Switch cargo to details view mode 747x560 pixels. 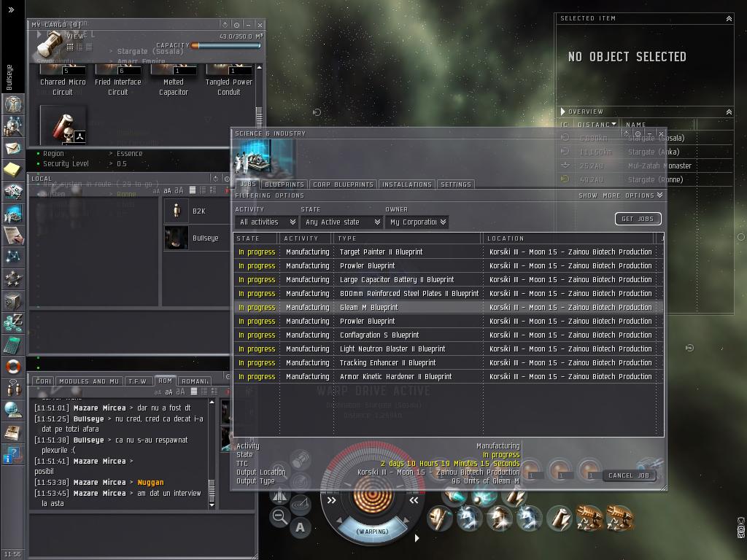tap(80, 47)
